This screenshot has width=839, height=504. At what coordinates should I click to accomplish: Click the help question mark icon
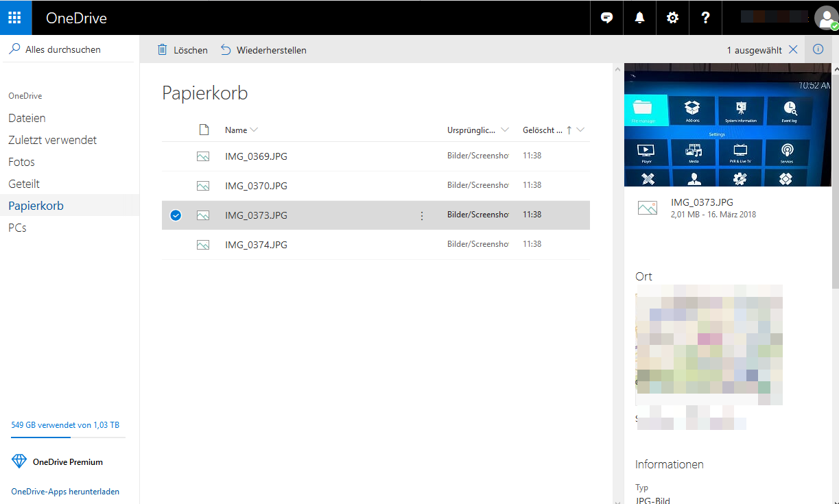(x=705, y=18)
